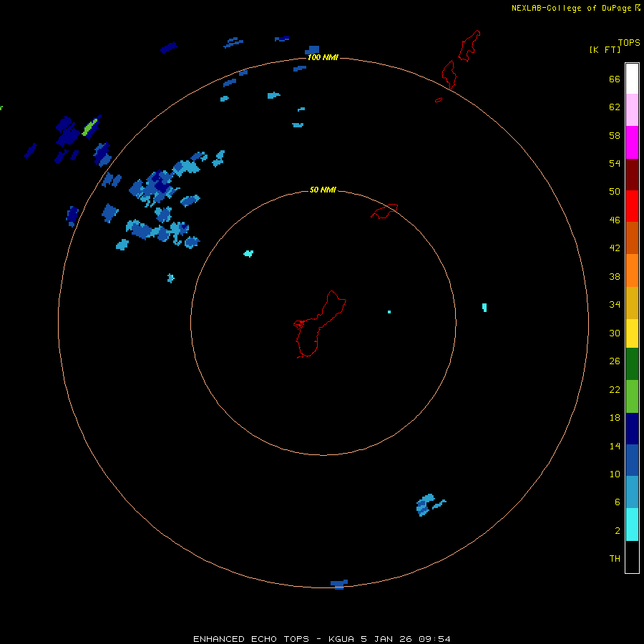This screenshot has width=644, height=644.
Task: Click the ENHANCED ECHO TOPS caption
Action: pos(251,639)
